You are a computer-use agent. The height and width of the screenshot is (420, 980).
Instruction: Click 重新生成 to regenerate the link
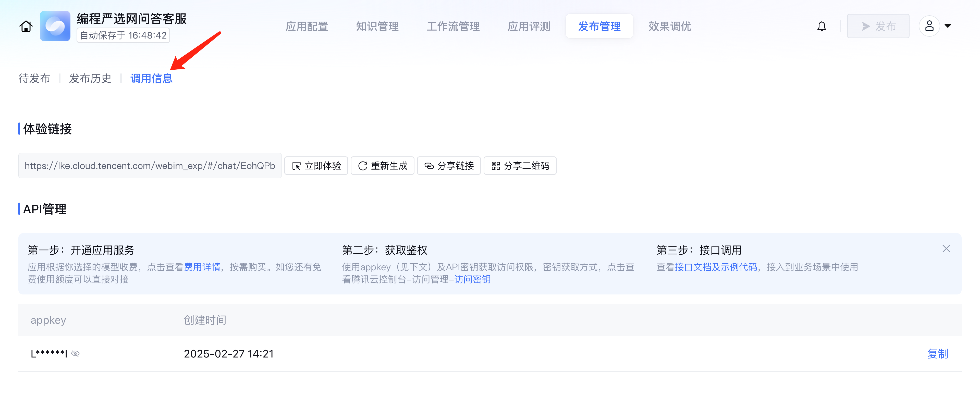382,166
